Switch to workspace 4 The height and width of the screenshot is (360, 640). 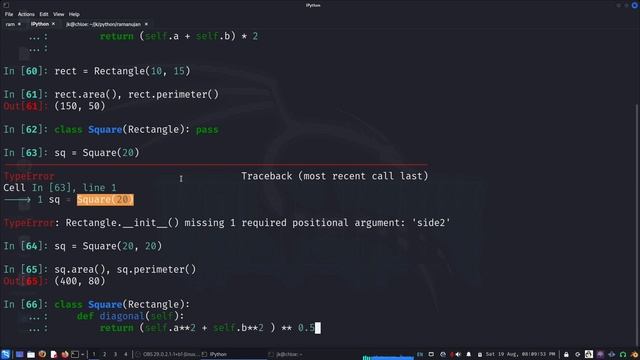pos(126,354)
